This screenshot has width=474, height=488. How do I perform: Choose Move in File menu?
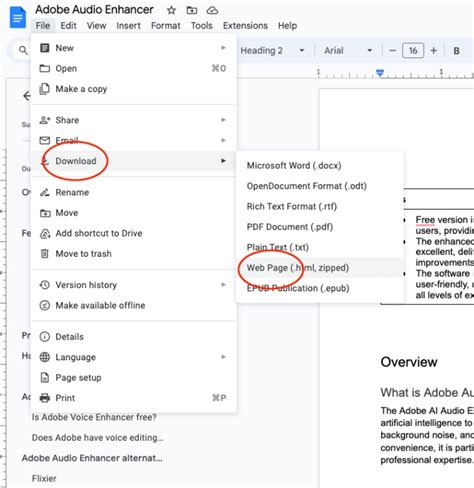tap(134, 213)
